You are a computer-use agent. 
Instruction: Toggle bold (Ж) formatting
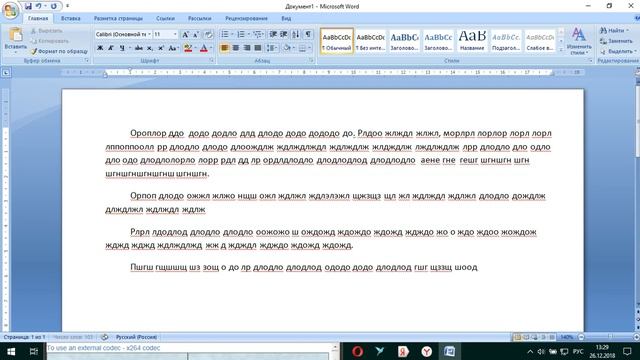click(x=100, y=48)
